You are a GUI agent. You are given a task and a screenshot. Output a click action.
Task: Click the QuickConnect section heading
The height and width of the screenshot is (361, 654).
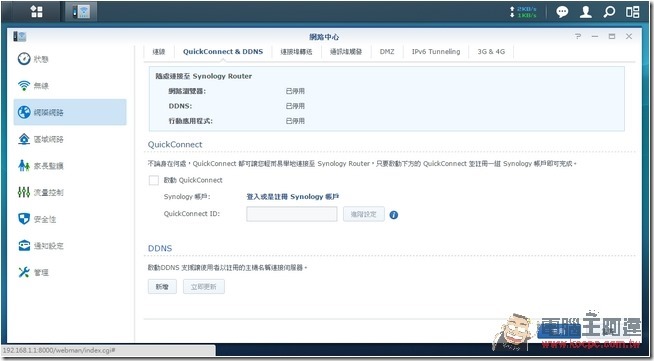pyautogui.click(x=175, y=145)
